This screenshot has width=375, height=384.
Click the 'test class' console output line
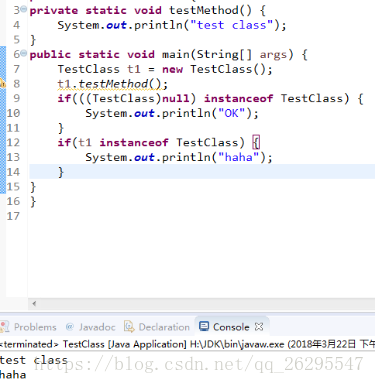[x=34, y=360]
